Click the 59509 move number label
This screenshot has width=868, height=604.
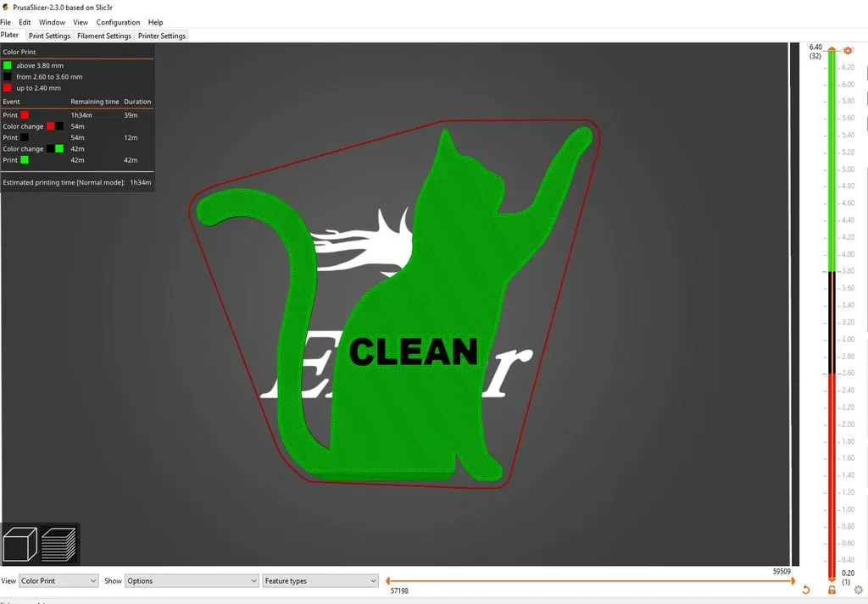click(782, 571)
